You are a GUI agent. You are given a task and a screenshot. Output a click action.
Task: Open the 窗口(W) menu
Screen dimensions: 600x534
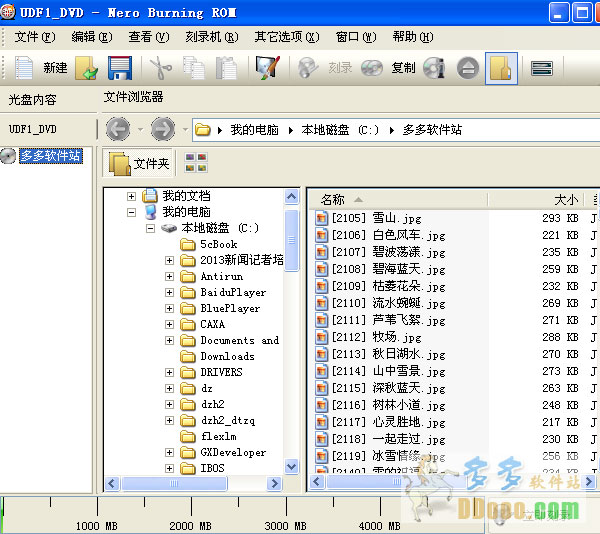click(x=356, y=37)
